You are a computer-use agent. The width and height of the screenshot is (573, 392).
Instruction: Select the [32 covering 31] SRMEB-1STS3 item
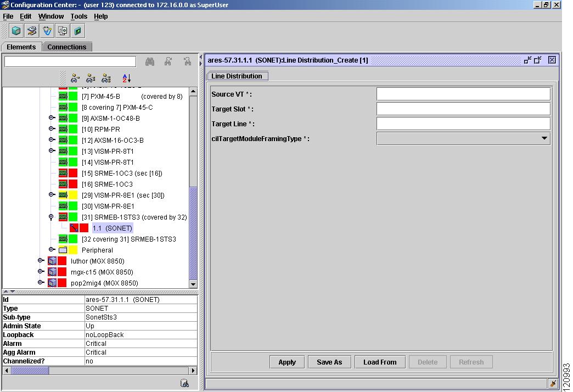pyautogui.click(x=129, y=239)
